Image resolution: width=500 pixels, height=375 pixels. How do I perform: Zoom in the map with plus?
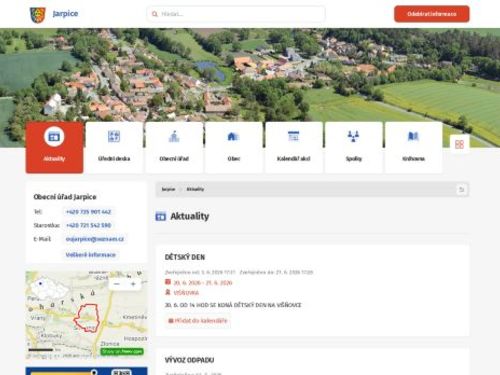click(133, 284)
